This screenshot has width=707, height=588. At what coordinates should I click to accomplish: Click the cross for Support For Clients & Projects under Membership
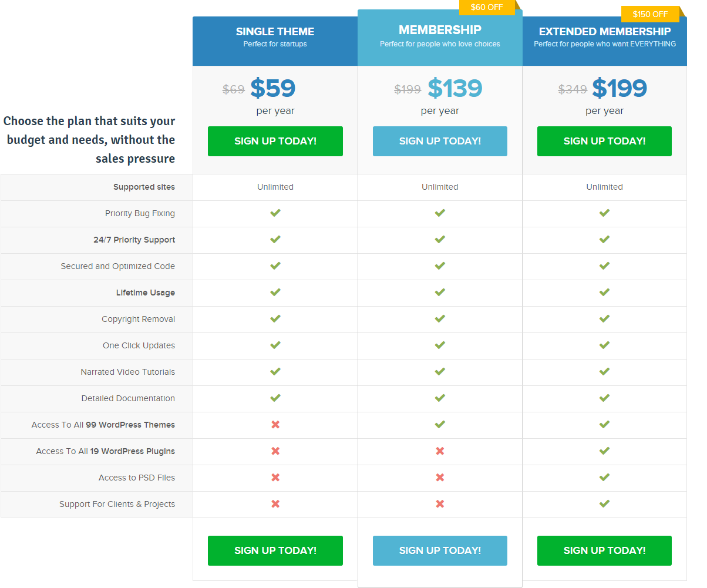pos(439,503)
